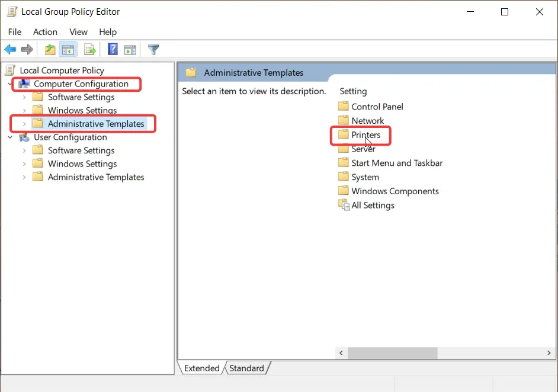Select the All Settings label

coord(373,205)
